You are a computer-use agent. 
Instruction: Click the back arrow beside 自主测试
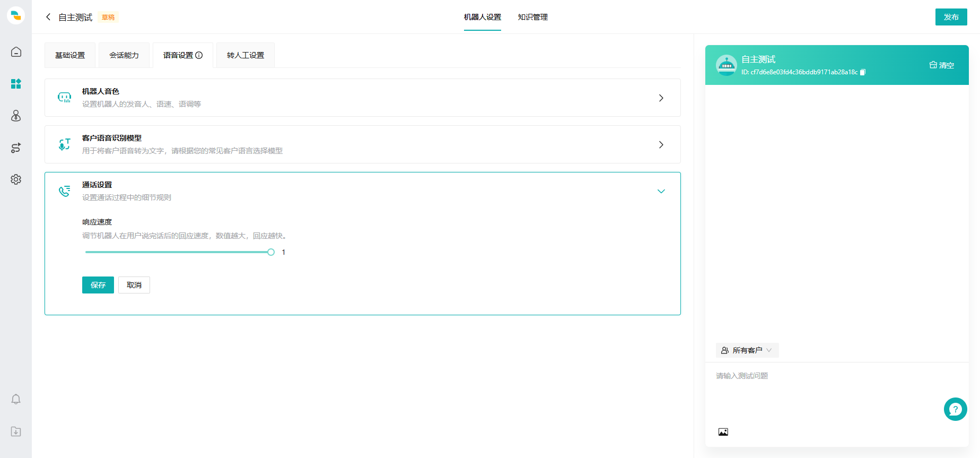pos(48,17)
